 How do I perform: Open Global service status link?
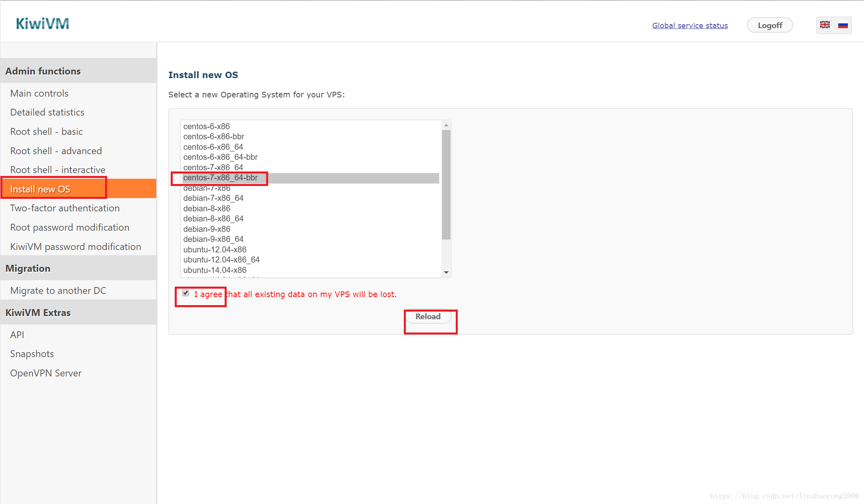tap(690, 25)
